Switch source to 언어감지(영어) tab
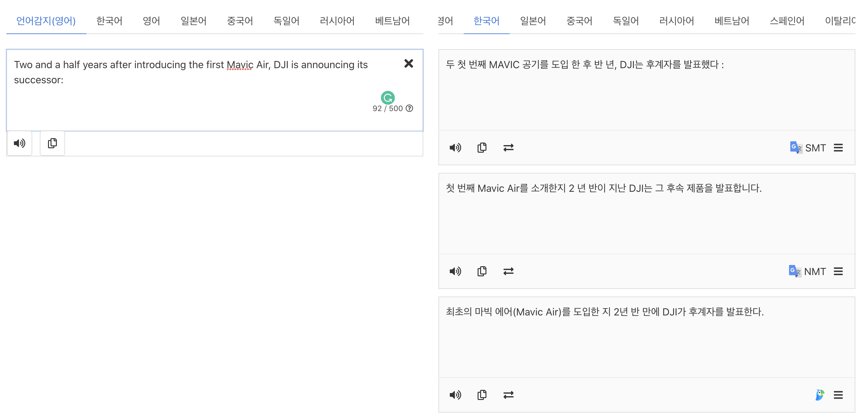 [x=46, y=21]
